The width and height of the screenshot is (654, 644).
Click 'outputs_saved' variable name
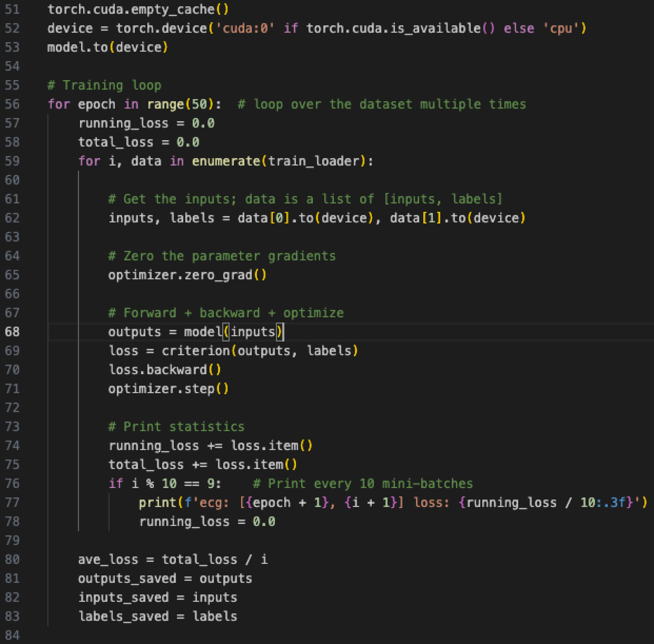coord(127,578)
